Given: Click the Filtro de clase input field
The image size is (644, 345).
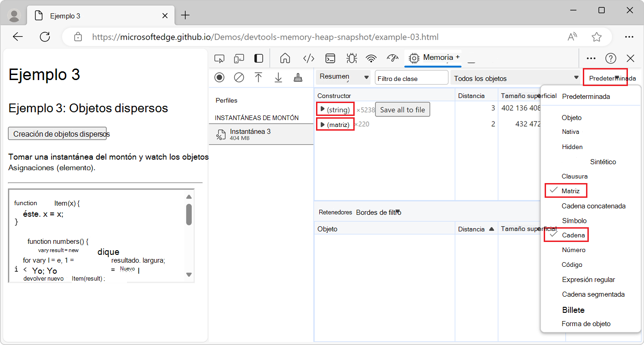Looking at the screenshot, I should [411, 78].
